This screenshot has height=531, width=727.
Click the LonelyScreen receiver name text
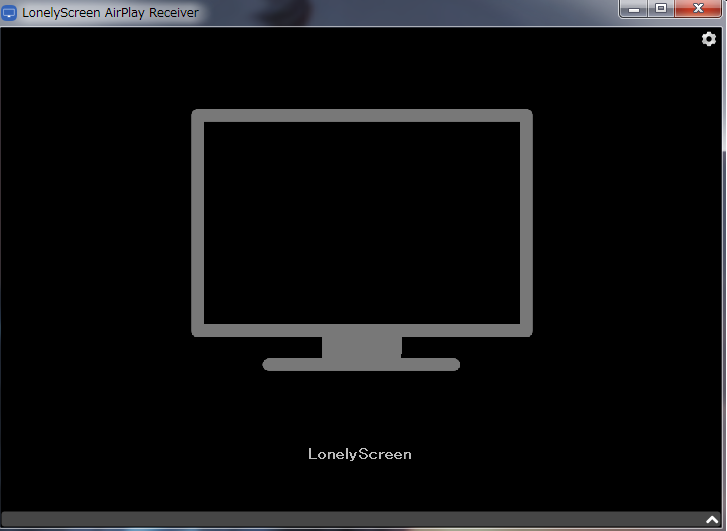click(360, 454)
